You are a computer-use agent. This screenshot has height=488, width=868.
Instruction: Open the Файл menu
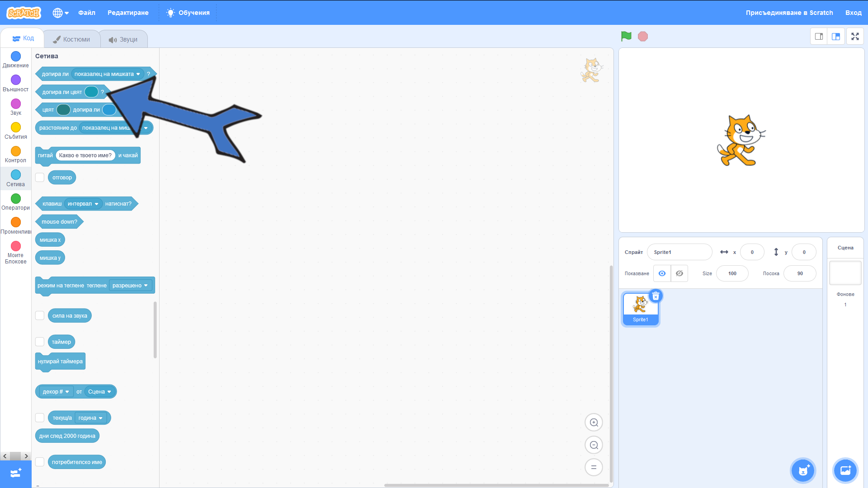(87, 13)
